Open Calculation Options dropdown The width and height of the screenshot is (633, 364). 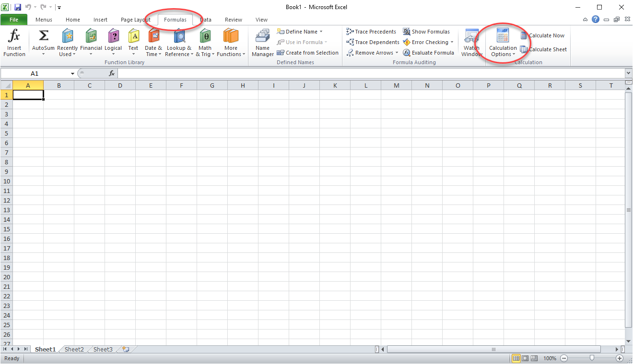[x=503, y=43]
